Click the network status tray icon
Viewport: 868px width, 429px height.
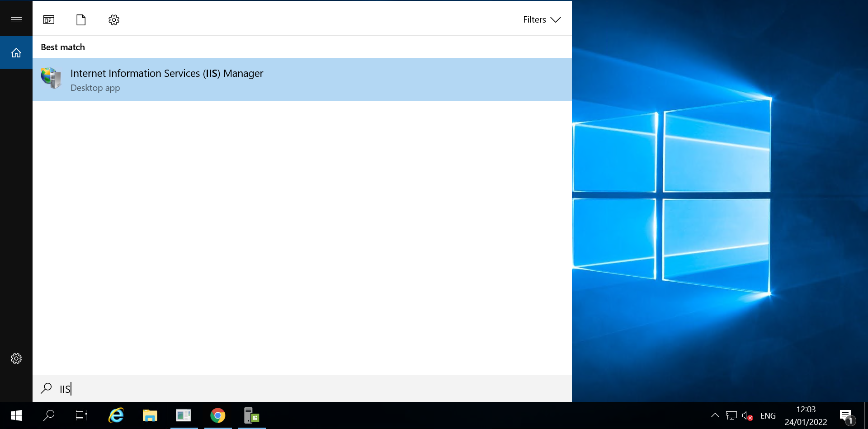(731, 415)
